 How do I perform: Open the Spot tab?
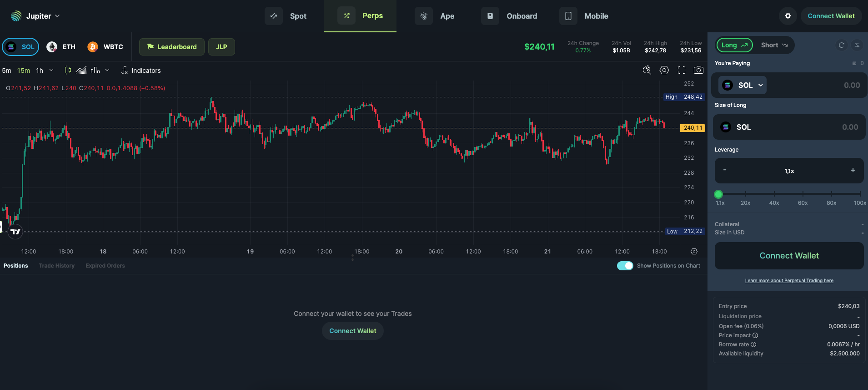(286, 16)
